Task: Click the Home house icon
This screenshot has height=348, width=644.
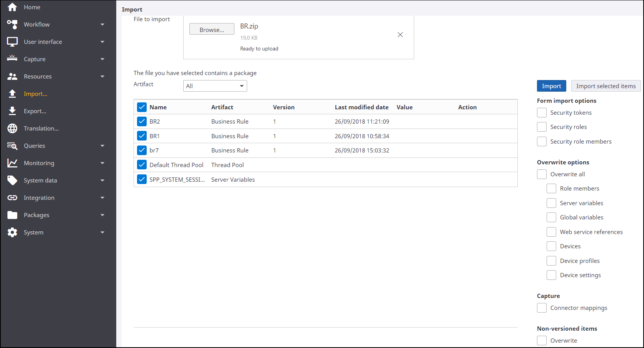Action: pyautogui.click(x=12, y=7)
